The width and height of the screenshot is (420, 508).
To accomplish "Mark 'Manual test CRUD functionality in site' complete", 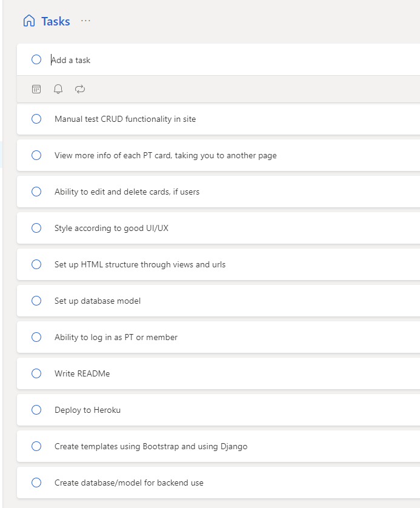I will 36,119.
